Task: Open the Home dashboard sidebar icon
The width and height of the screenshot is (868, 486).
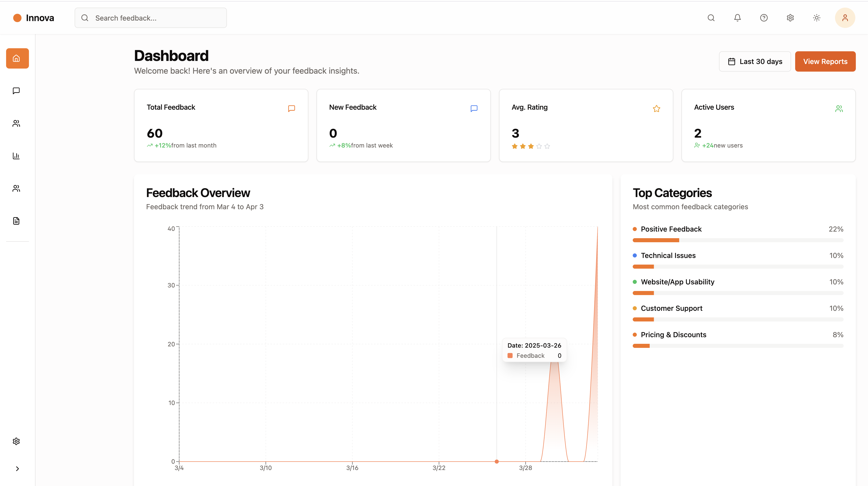Action: pyautogui.click(x=17, y=58)
